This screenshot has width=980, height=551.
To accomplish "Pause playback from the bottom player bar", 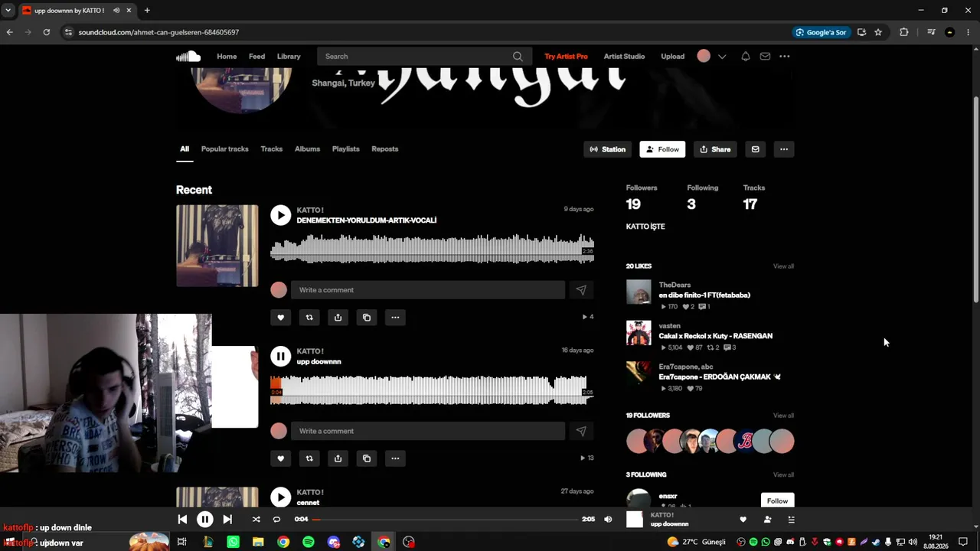I will [204, 520].
